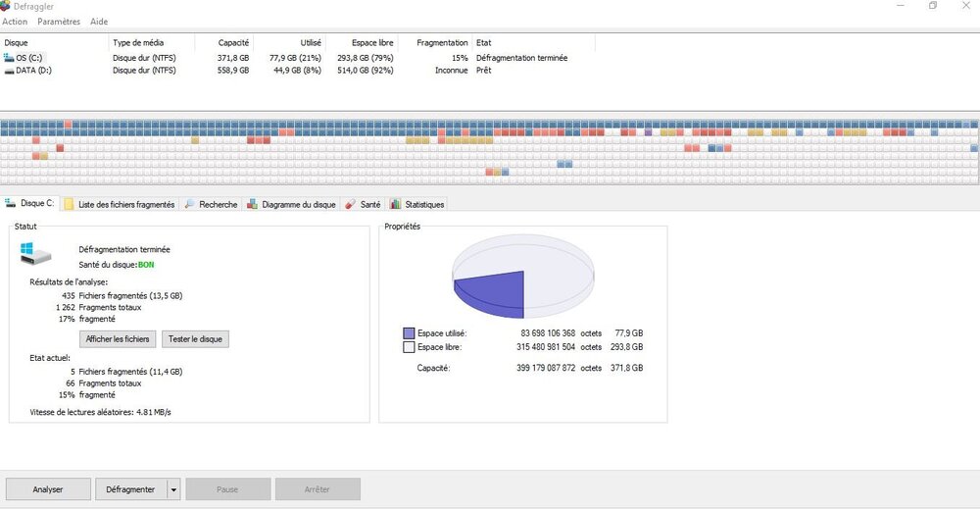980x509 pixels.
Task: Click the '558,9 GB' capacity cell for D:
Action: 233,71
